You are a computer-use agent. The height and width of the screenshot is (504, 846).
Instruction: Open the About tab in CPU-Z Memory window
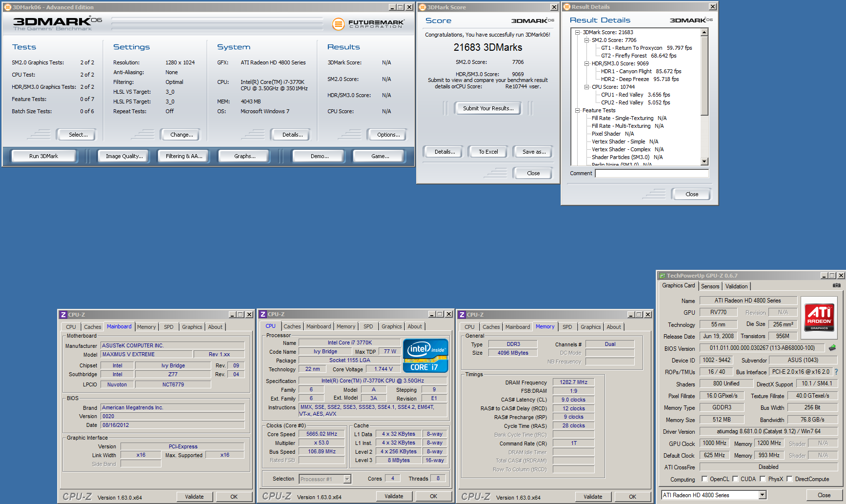[614, 327]
